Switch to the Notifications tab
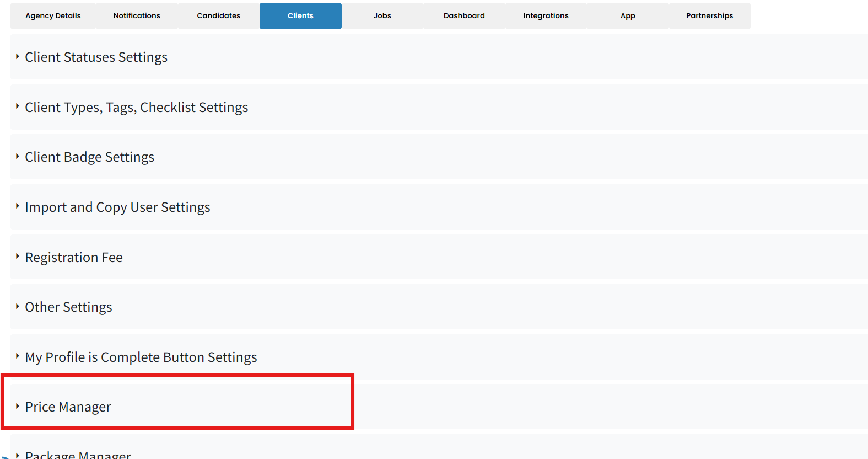The width and height of the screenshot is (868, 459). point(137,16)
